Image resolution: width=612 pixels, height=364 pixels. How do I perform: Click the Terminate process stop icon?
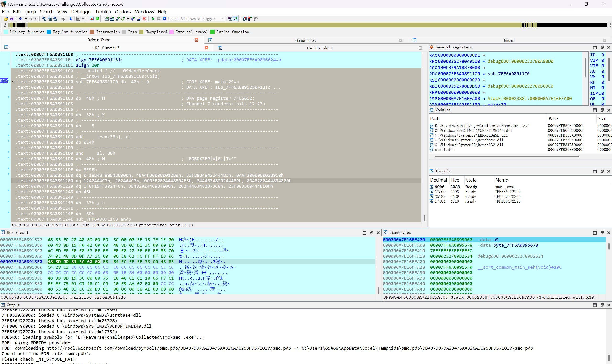coord(164,19)
